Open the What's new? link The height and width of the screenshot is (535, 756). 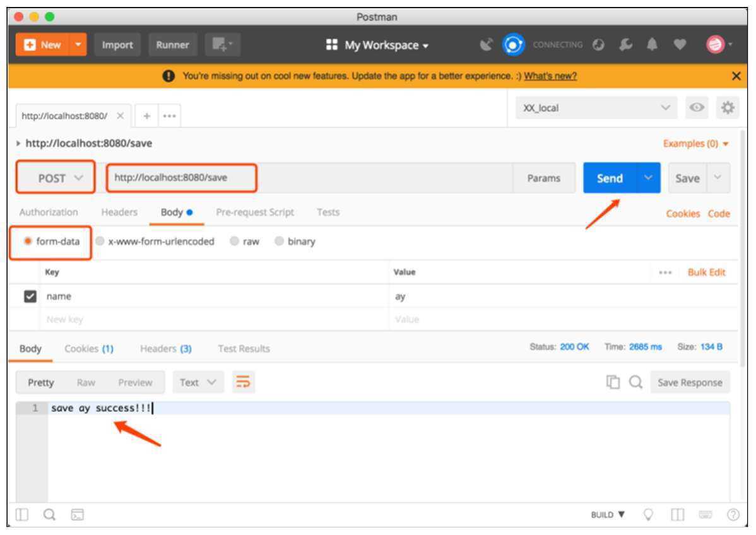[550, 76]
